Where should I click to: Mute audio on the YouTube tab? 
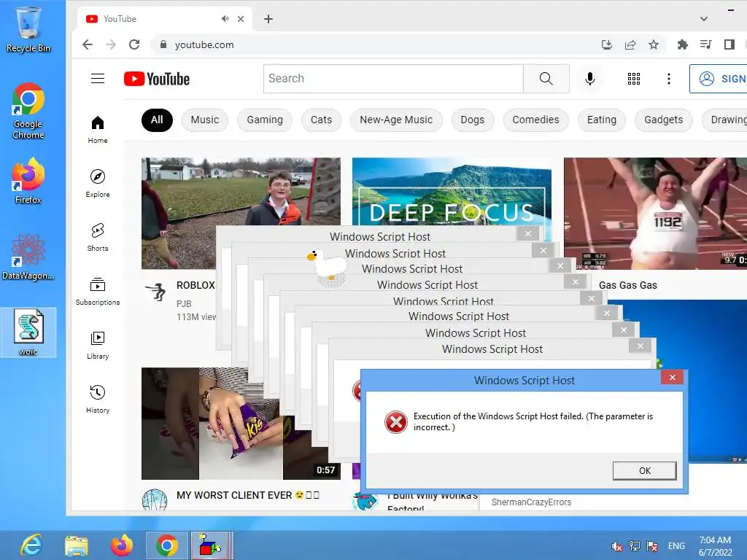225,19
